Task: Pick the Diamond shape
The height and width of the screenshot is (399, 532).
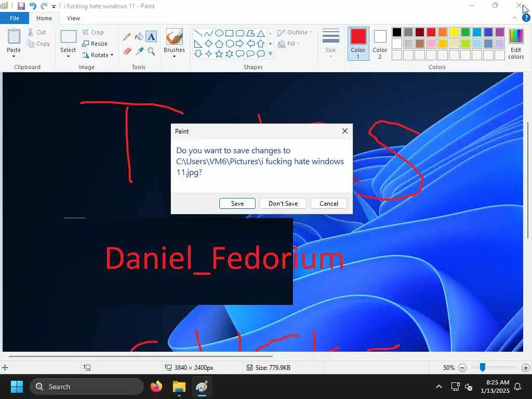Action: pyautogui.click(x=209, y=44)
